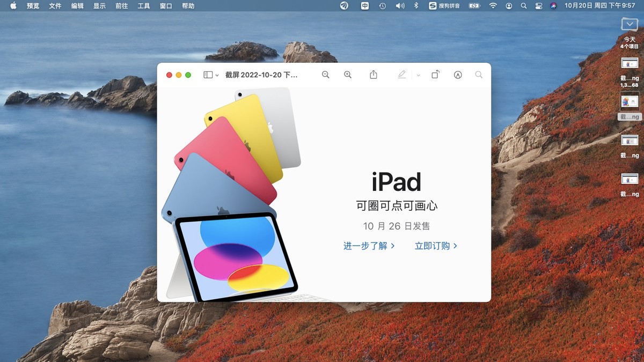This screenshot has width=644, height=362.
Task: Select the zoom in magnifier icon
Action: (348, 75)
